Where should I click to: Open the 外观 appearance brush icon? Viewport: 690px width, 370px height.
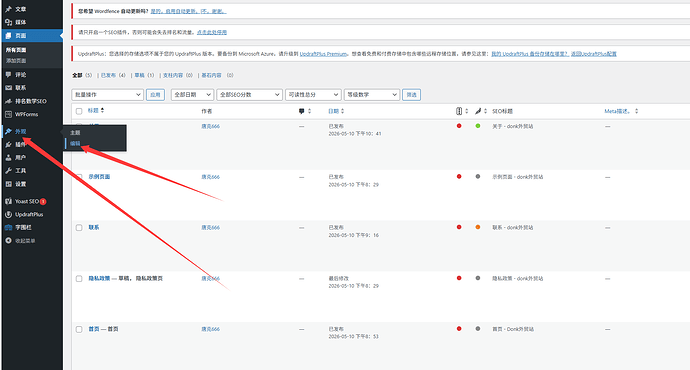pos(8,131)
